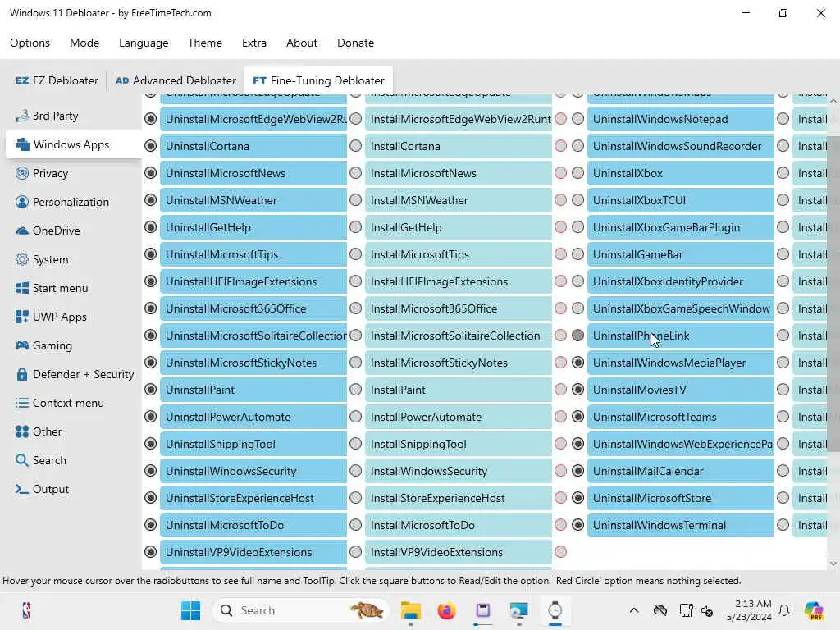Select the InstallPaint radio button
Screen dimensions: 840x630
(x=356, y=390)
